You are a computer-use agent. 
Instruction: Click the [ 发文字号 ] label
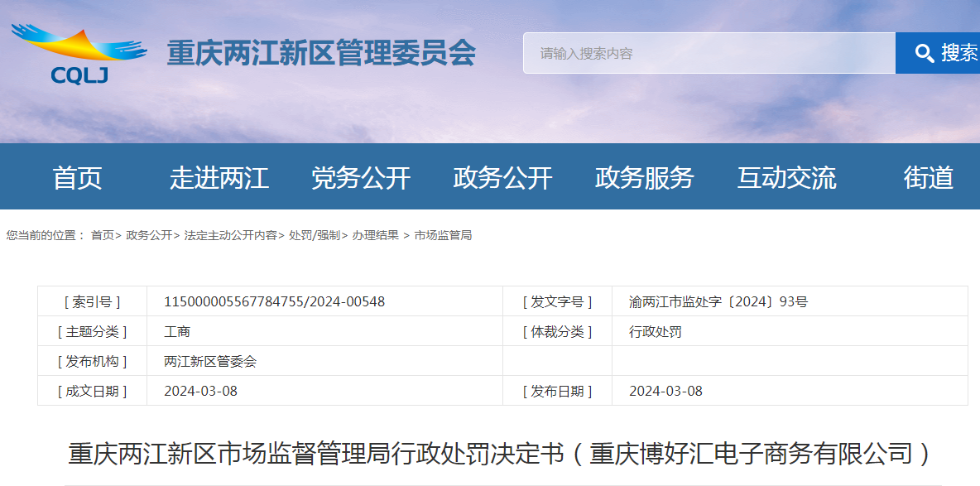pyautogui.click(x=558, y=302)
